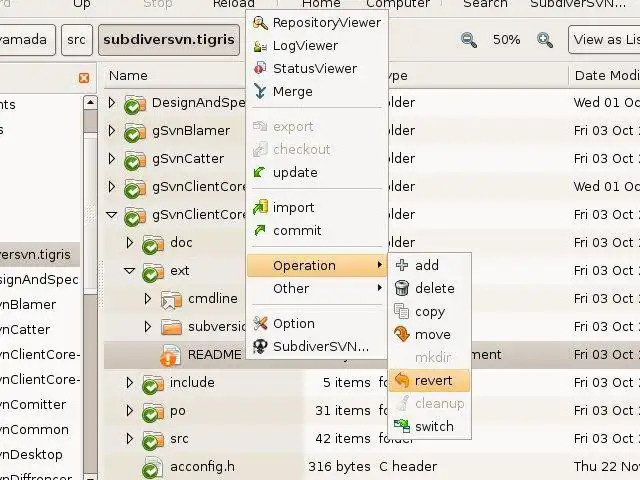Click the switch icon in submenu

[402, 427]
